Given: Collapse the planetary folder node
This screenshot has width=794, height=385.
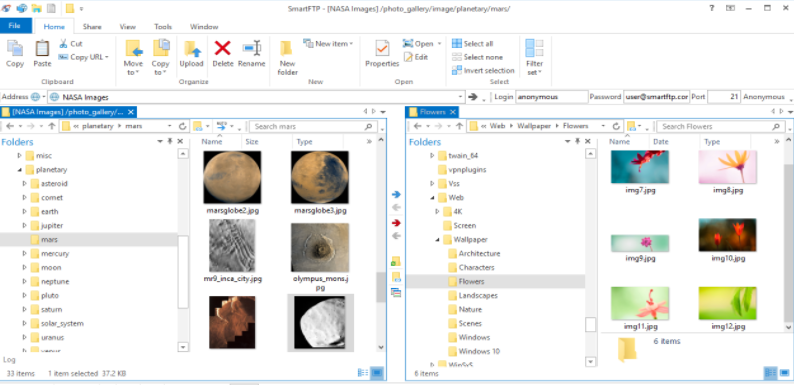Looking at the screenshot, I should [x=19, y=170].
